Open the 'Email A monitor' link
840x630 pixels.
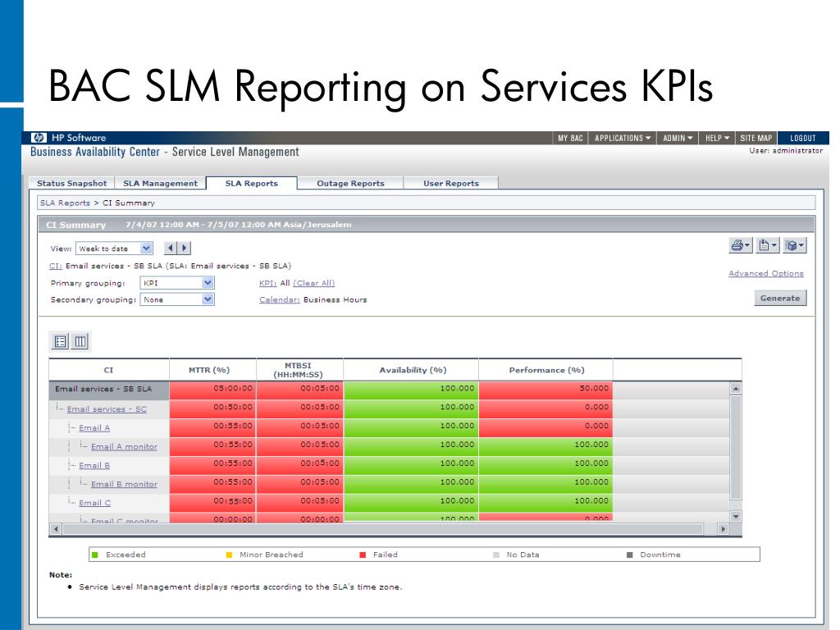tap(124, 446)
